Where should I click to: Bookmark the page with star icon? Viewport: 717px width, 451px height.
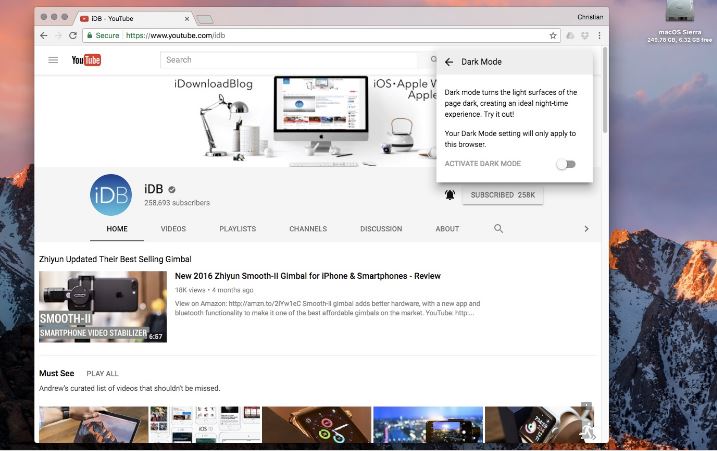(553, 35)
